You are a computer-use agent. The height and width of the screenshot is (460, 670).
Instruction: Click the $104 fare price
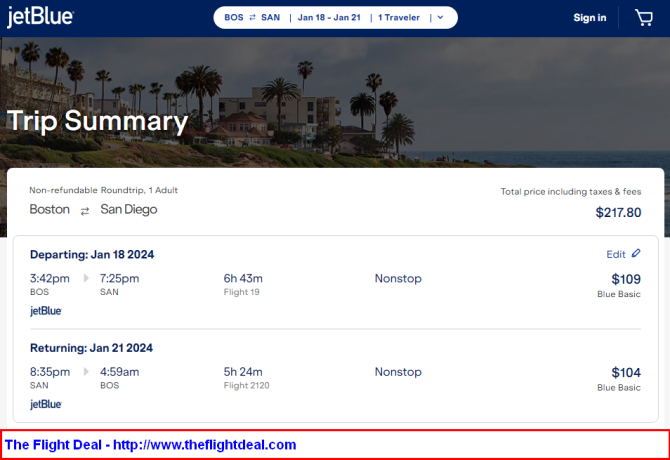(x=626, y=373)
